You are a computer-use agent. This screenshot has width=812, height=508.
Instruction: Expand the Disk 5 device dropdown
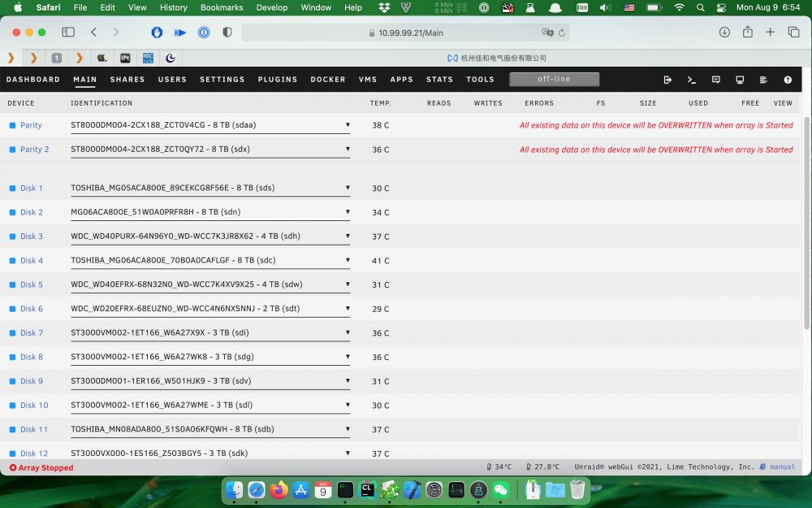(x=210, y=284)
